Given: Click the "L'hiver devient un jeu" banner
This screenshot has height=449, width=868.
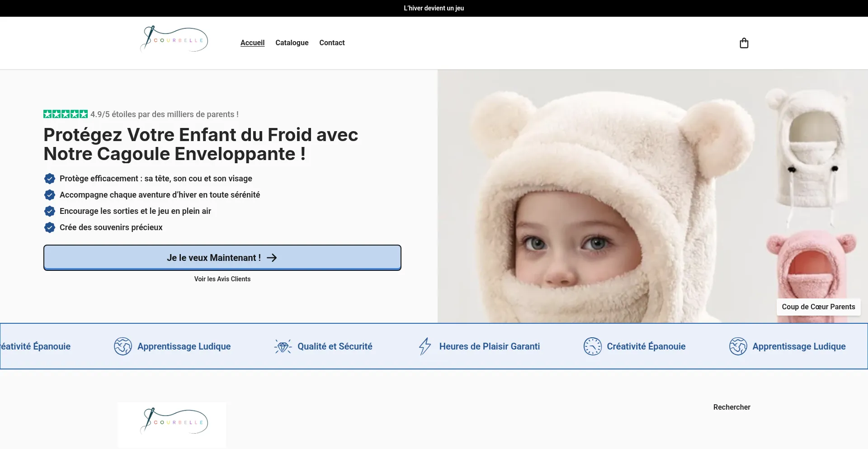Looking at the screenshot, I should pos(434,8).
